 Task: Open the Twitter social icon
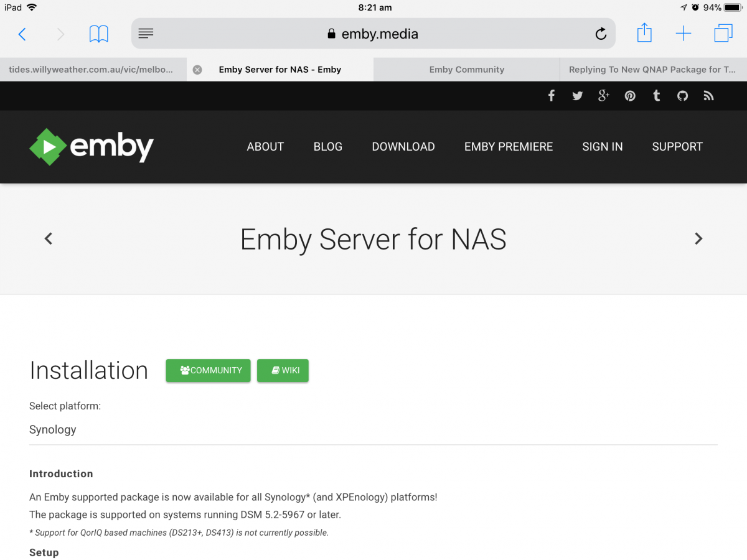[578, 96]
